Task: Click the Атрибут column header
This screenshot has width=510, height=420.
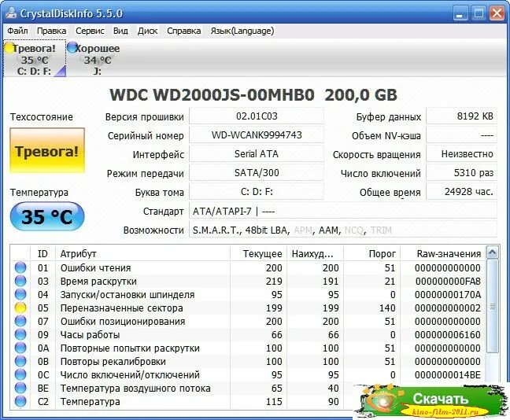Action: [x=143, y=253]
